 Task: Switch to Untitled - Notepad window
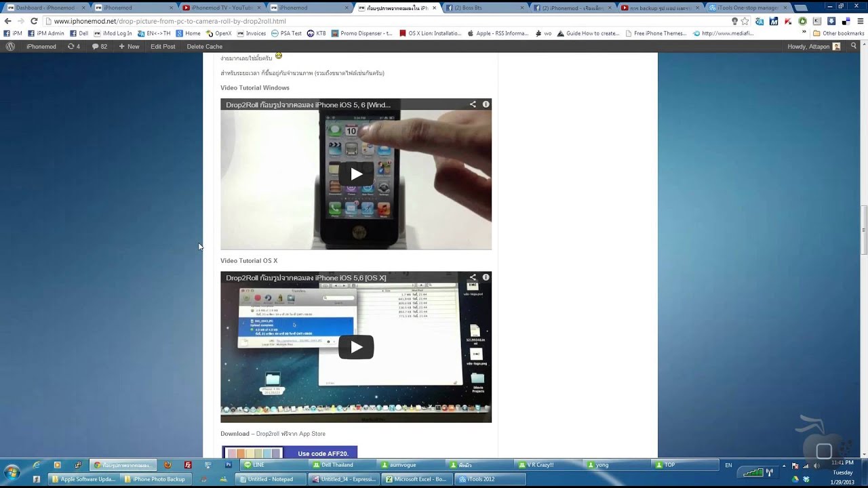(x=271, y=479)
